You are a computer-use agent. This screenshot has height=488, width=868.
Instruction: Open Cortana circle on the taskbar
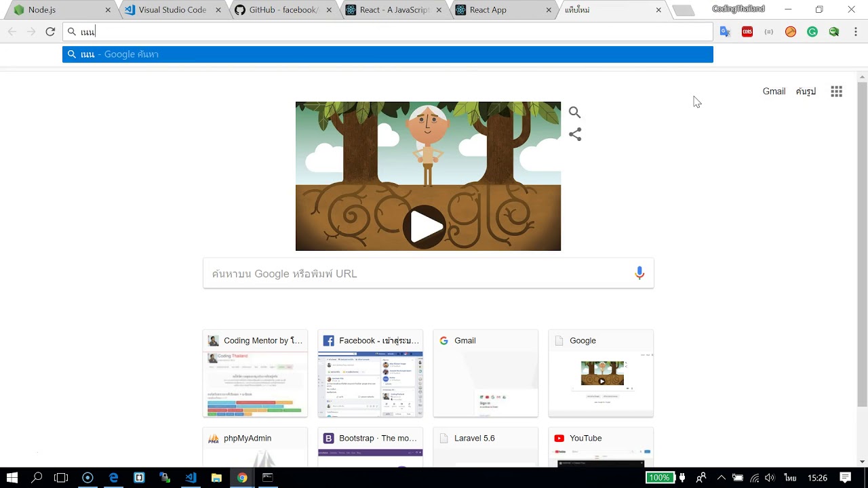(x=87, y=478)
